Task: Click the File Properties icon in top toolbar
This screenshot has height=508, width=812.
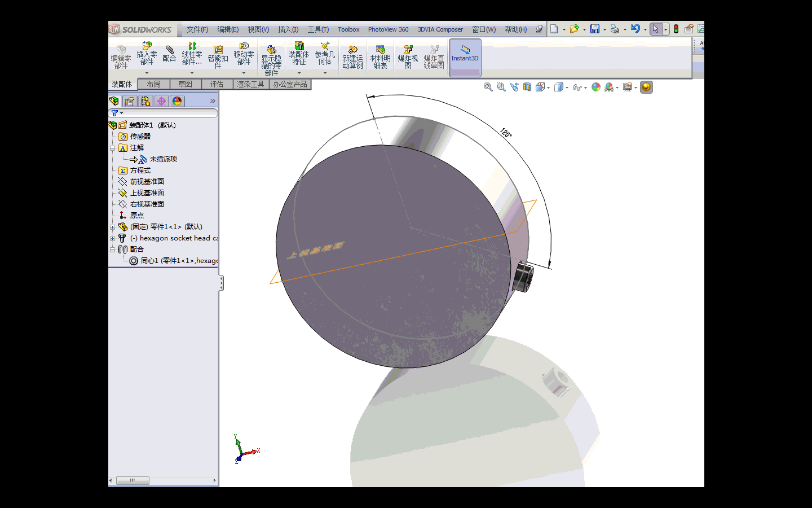Action: pyautogui.click(x=689, y=29)
